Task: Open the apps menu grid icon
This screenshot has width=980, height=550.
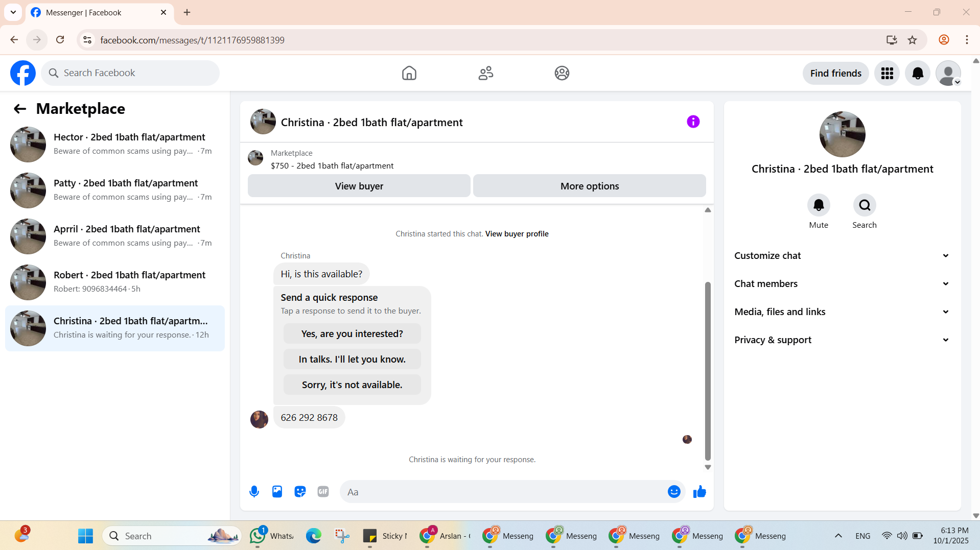Action: [886, 73]
